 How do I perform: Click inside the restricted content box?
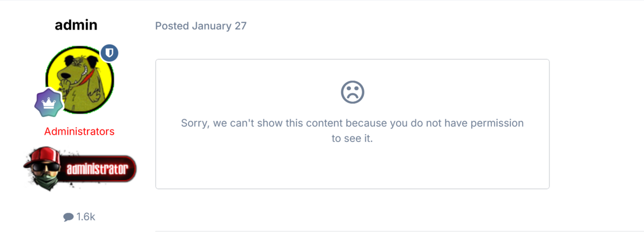[x=352, y=166]
